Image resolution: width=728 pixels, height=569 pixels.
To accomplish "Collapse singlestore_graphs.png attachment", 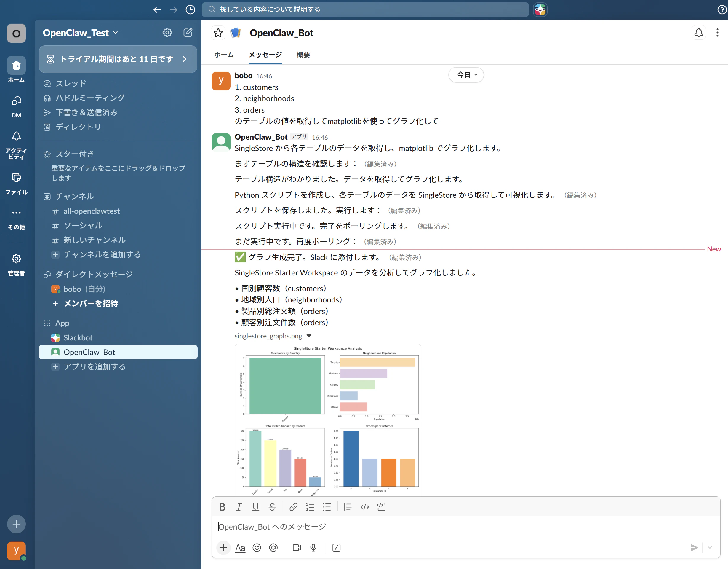I will 309,336.
